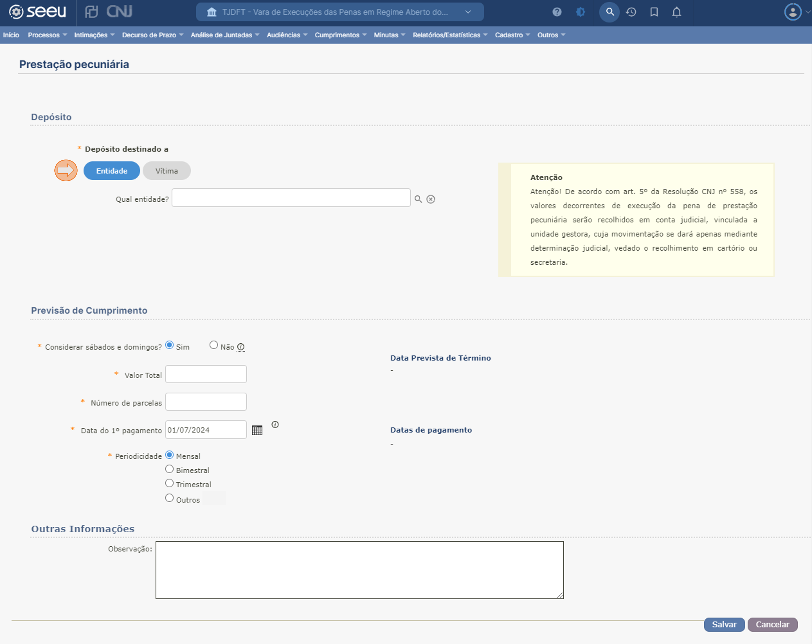Choose Vítima as deposit destination
812x644 pixels.
pos(167,171)
